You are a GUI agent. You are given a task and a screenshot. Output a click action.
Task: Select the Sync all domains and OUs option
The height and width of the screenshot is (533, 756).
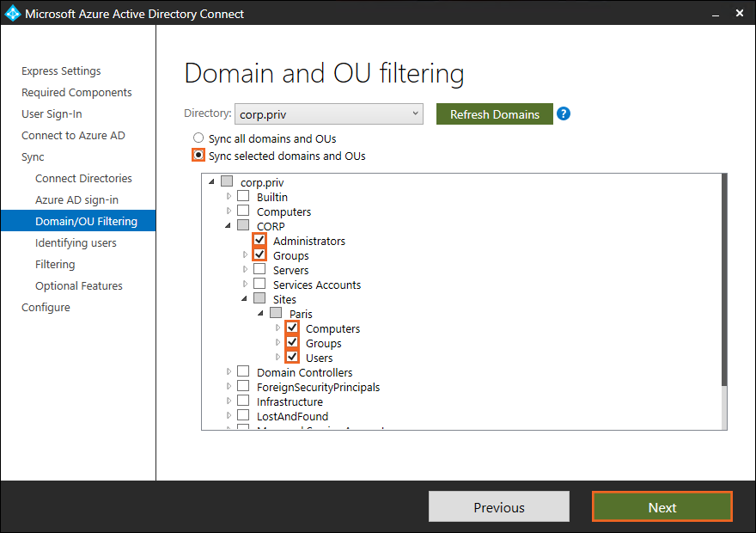click(198, 138)
